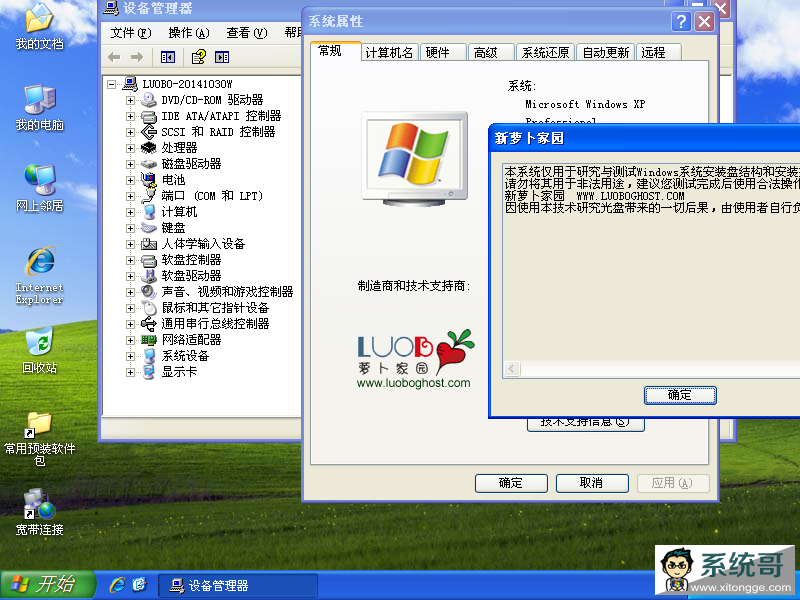Select the 端口 (COM 和 LPT) icon
The height and width of the screenshot is (600, 800).
[x=148, y=195]
